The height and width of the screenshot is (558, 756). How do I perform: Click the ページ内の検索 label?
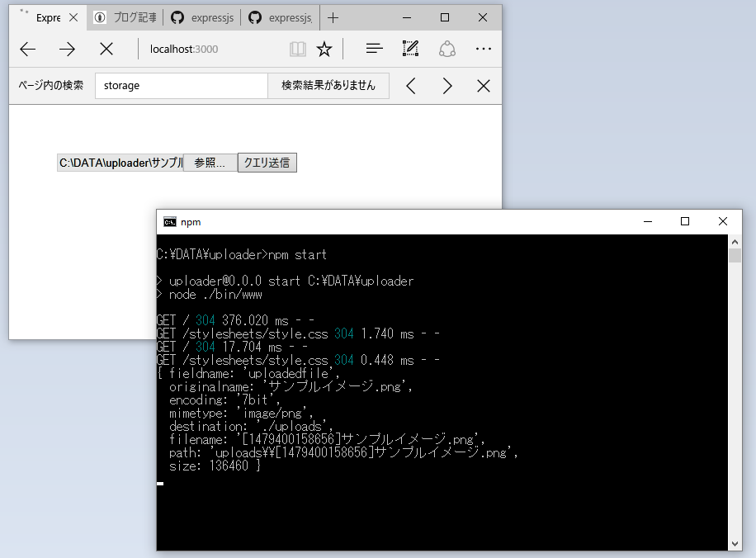[50, 85]
